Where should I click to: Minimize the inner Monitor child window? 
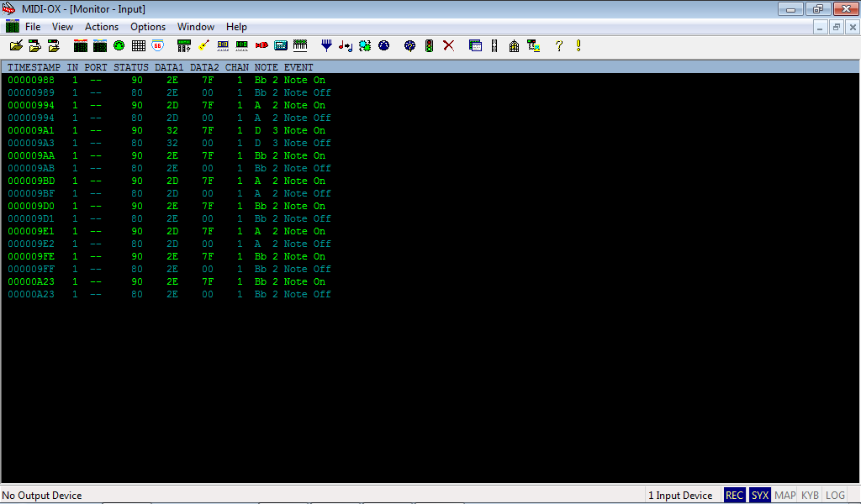(820, 27)
